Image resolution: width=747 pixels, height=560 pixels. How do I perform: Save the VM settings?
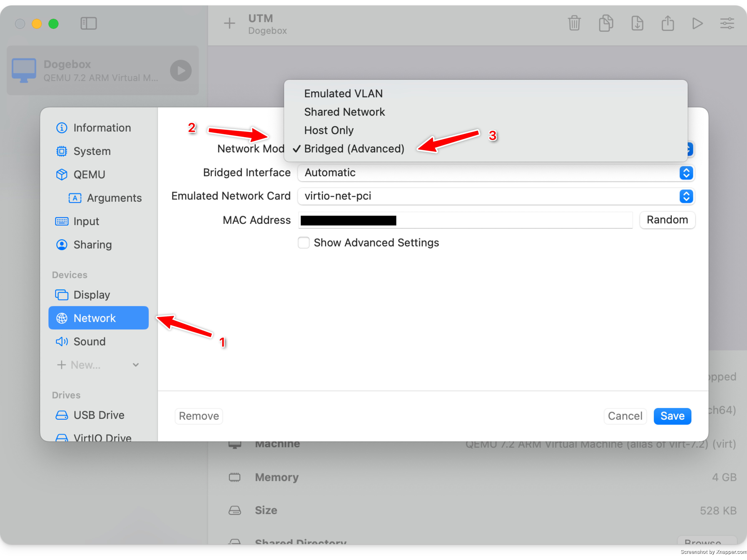pyautogui.click(x=672, y=416)
